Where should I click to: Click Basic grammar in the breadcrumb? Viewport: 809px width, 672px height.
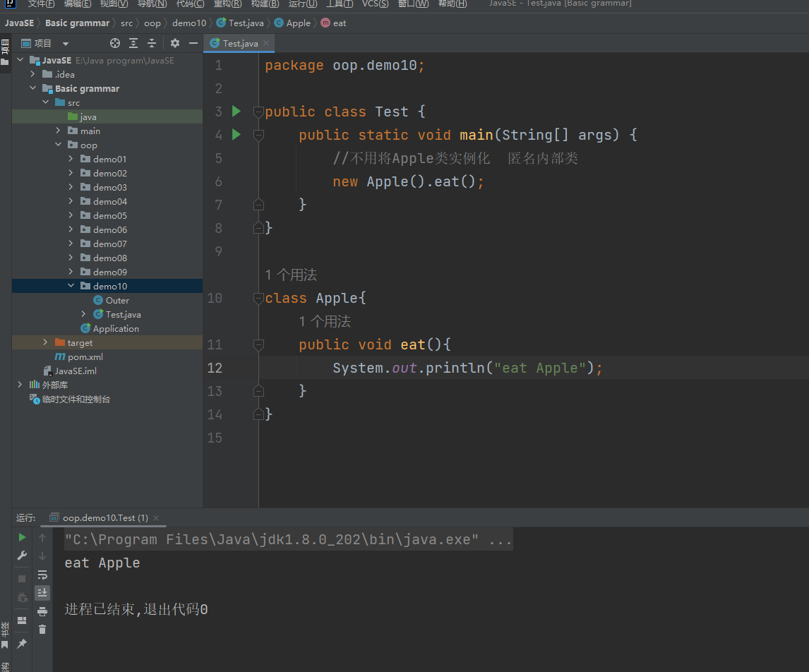78,23
